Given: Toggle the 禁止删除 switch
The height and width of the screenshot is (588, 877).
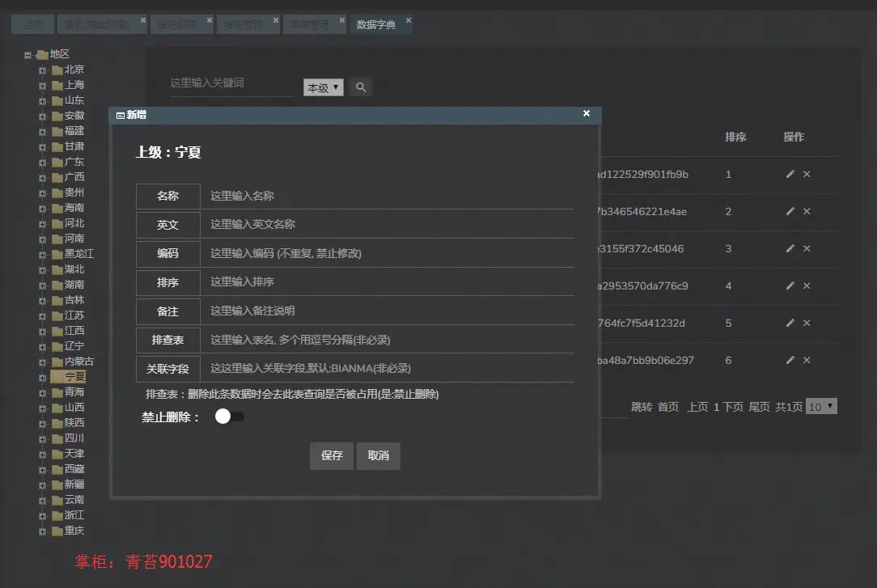Looking at the screenshot, I should click(x=229, y=417).
